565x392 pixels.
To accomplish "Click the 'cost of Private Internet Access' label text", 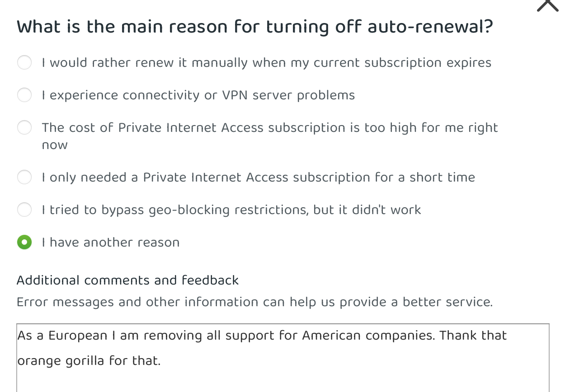I will (269, 128).
